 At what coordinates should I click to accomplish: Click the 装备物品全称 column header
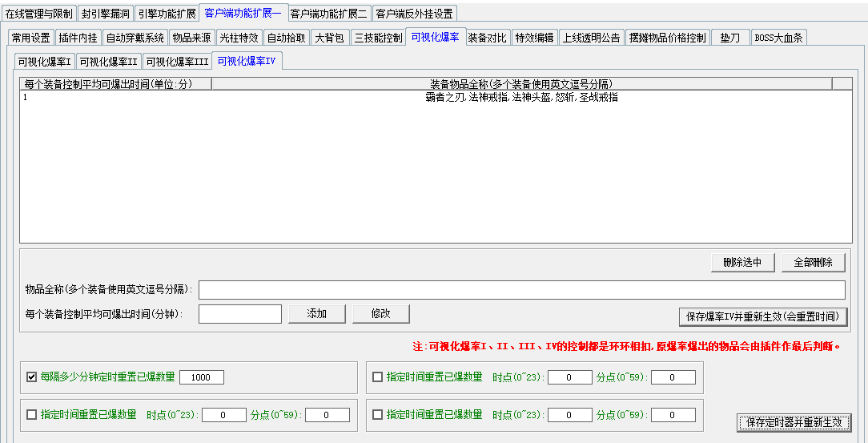pos(521,83)
